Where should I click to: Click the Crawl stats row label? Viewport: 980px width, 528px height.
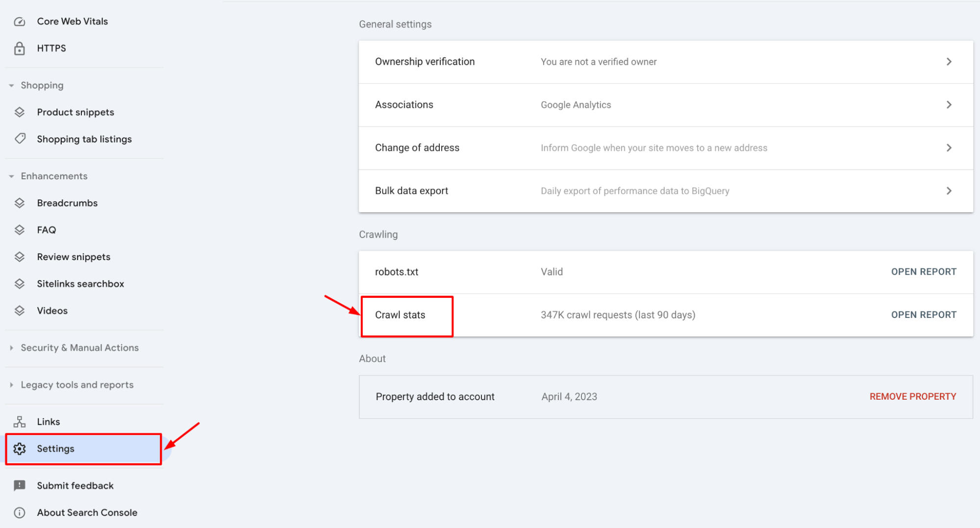coord(400,315)
